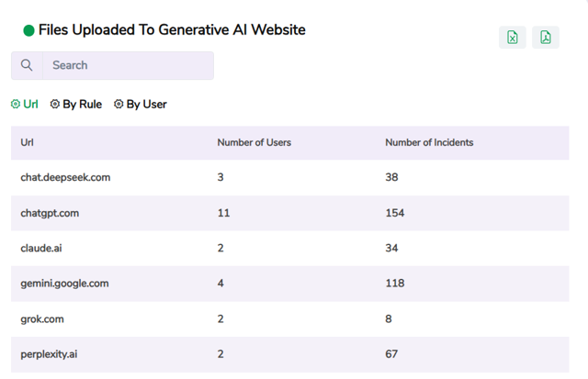588x379 pixels.
Task: Click gear icon beside By User
Action: tap(119, 105)
